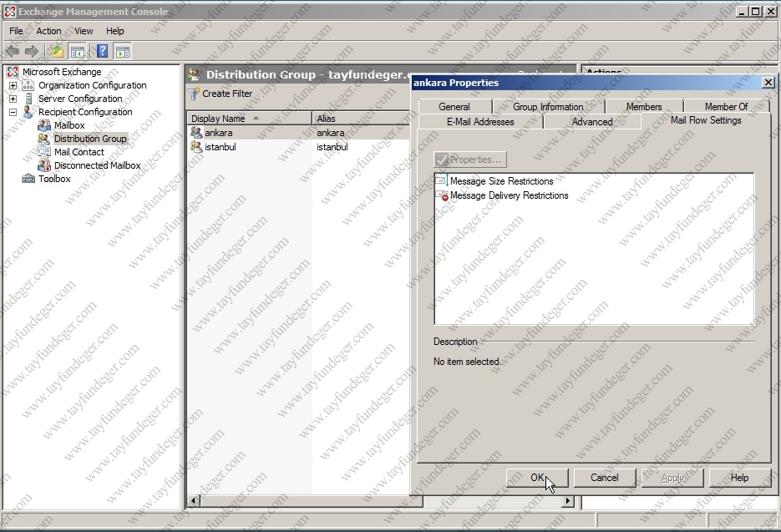The width and height of the screenshot is (781, 532).
Task: Click the Mailbox node icon
Action: click(44, 125)
